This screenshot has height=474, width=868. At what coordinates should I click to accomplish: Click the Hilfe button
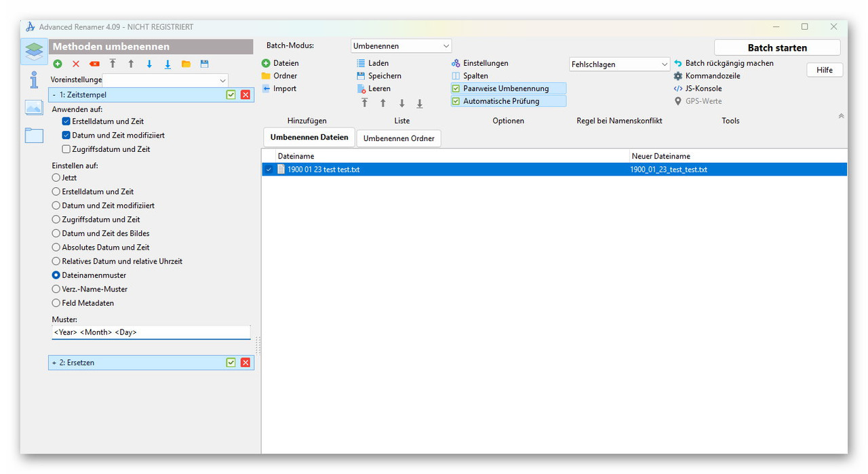(825, 70)
